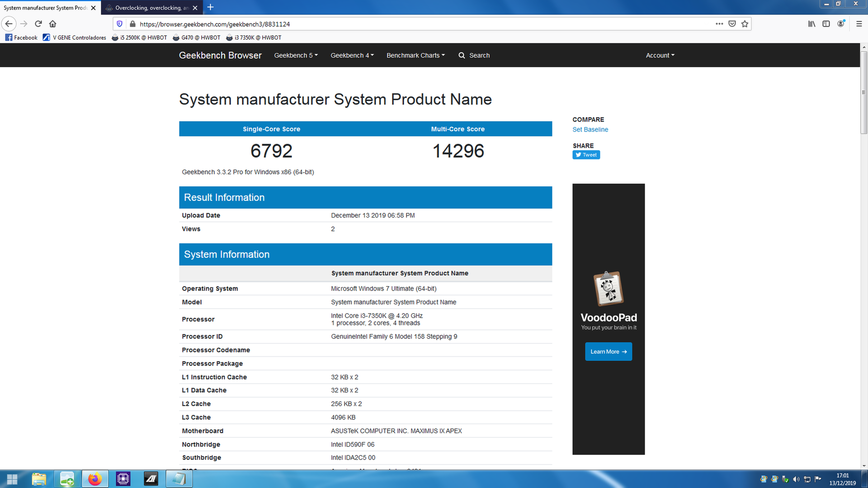This screenshot has width=868, height=488.
Task: Click the browser Forward arrow button
Action: click(x=24, y=24)
